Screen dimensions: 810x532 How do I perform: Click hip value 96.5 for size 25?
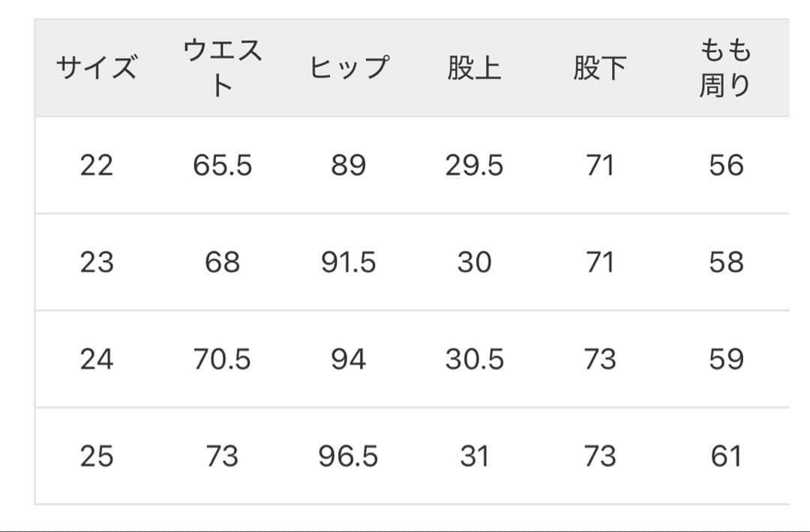tap(349, 456)
